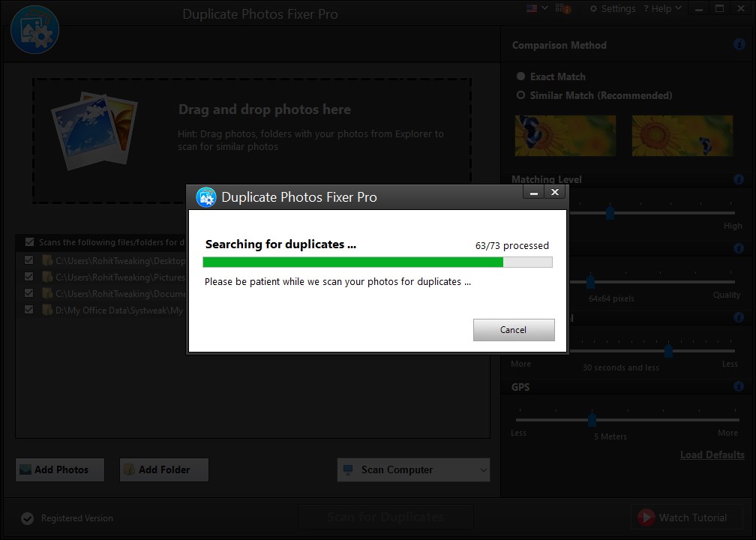Viewport: 756px width, 540px height.
Task: Uncheck the C:\Users\RohitTweaking\Pictures folder checkbox
Action: [x=29, y=277]
